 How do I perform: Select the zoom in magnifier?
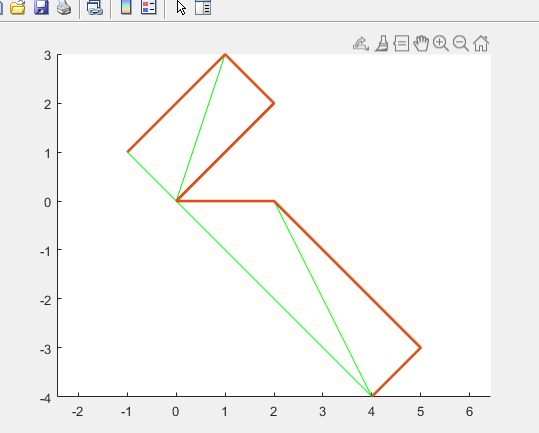pyautogui.click(x=441, y=44)
